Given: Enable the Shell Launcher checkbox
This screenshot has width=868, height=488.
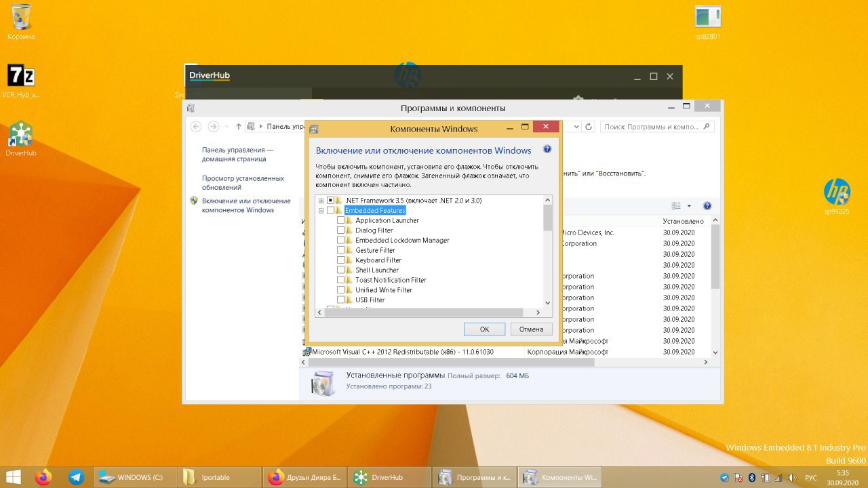Looking at the screenshot, I should (x=340, y=270).
